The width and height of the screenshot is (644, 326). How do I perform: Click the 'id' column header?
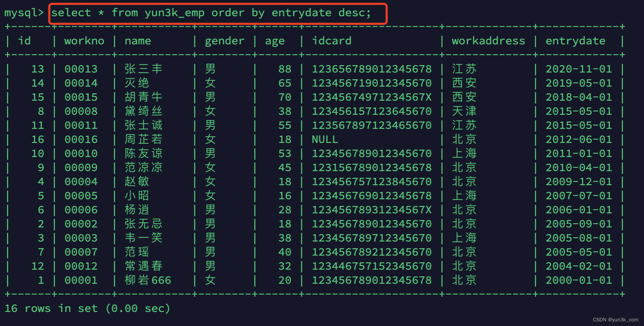[x=25, y=41]
